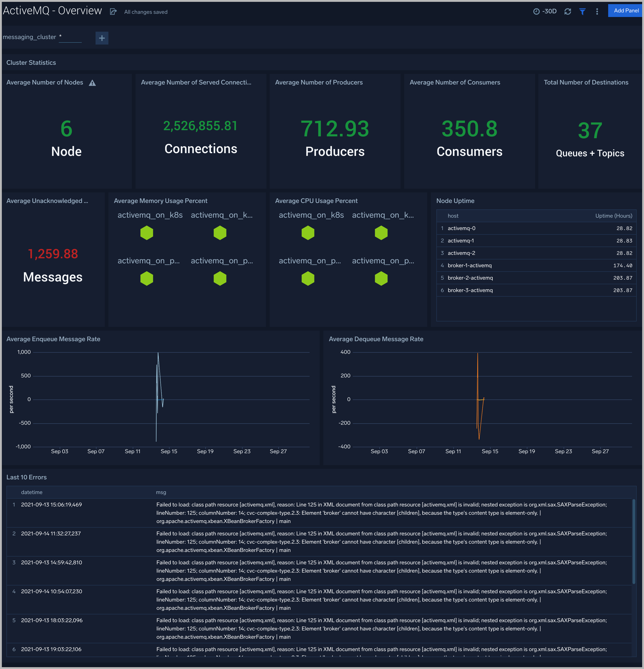
Task: Open the dashboard filter icon
Action: point(582,11)
